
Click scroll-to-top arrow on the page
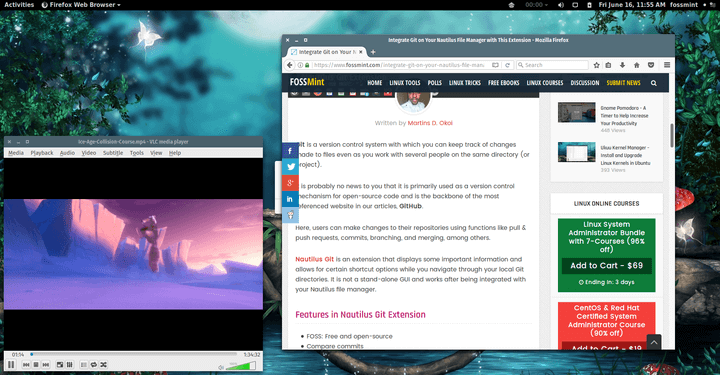pos(653,342)
